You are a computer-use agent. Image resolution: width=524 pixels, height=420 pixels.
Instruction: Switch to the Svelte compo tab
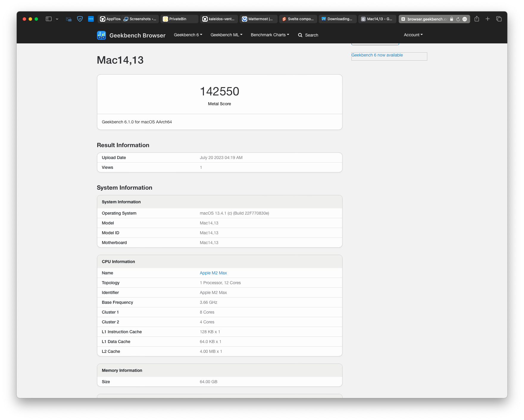tap(298, 19)
